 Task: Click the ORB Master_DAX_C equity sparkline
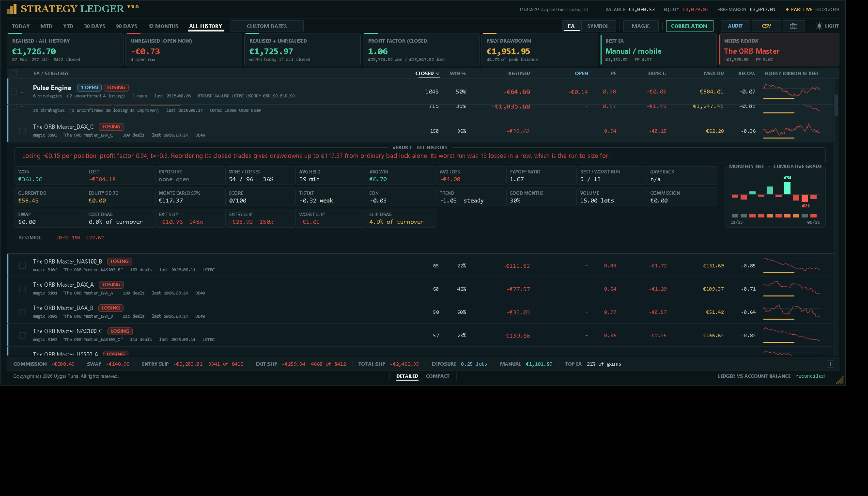(x=791, y=130)
